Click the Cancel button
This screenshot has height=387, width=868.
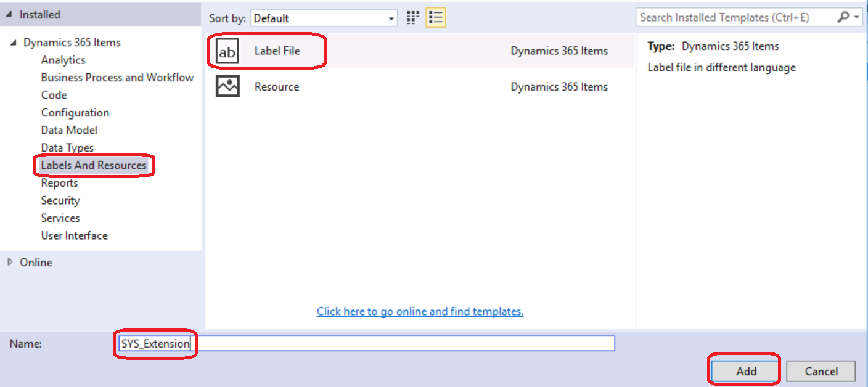[x=821, y=371]
